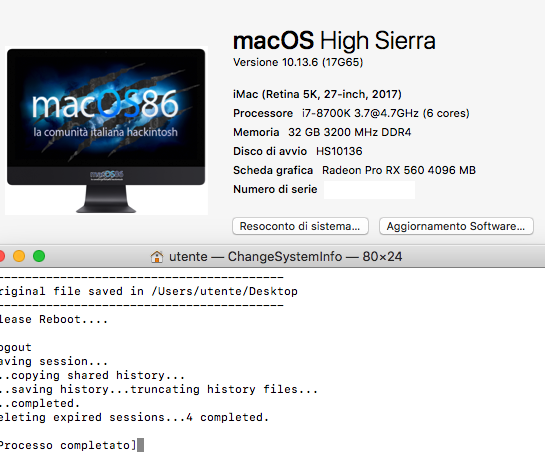The height and width of the screenshot is (462, 545).
Task: Click the terminal line ending "session..."
Action: 54,361
